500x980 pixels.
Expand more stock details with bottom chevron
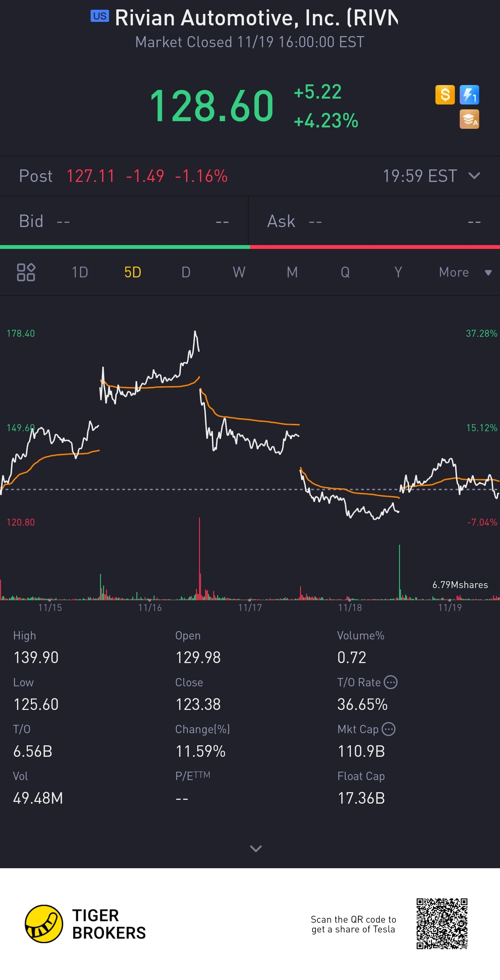click(x=256, y=848)
